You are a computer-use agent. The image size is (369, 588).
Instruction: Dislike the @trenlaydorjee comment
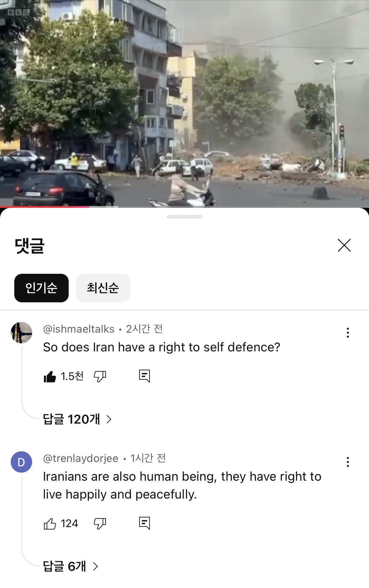[100, 523]
